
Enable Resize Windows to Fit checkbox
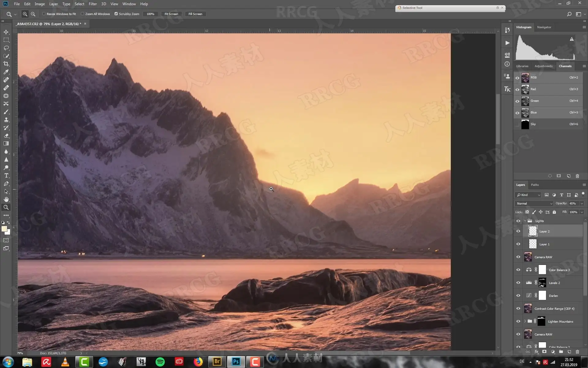coord(44,14)
